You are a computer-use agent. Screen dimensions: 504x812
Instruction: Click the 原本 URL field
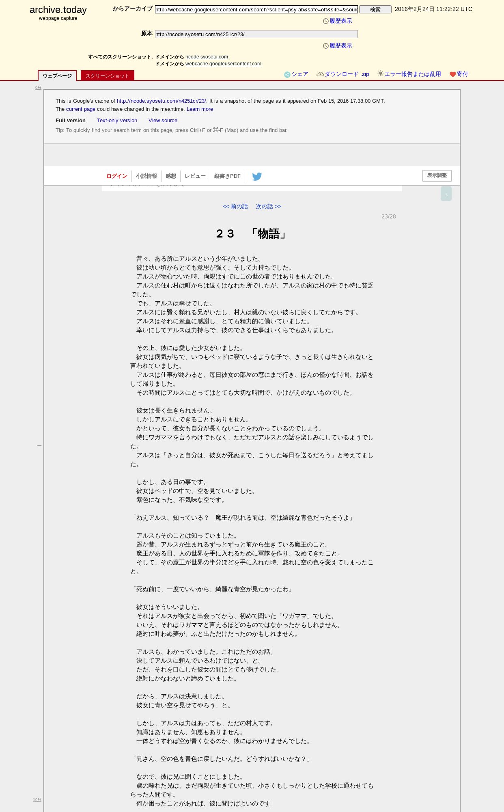(256, 34)
